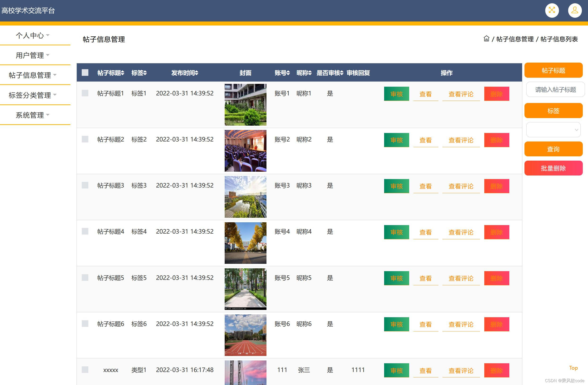
Task: Select the checkbox for 帖子标题4 row
Action: point(85,231)
